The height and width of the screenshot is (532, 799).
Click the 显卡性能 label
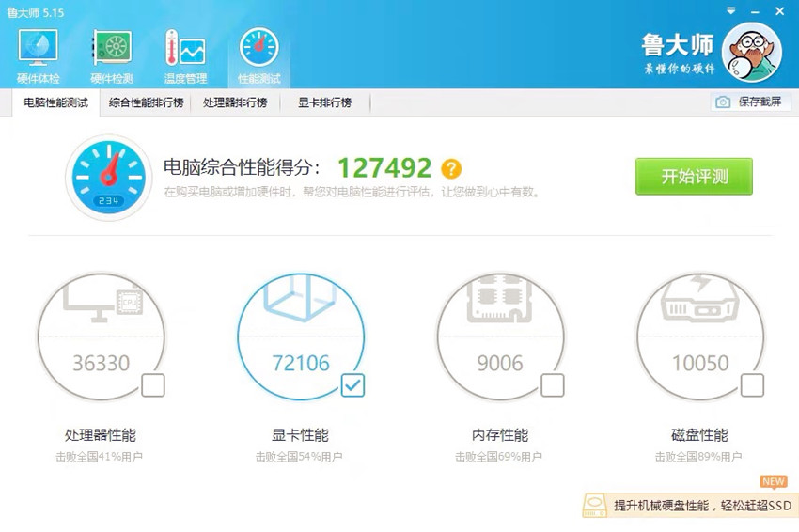(x=300, y=435)
